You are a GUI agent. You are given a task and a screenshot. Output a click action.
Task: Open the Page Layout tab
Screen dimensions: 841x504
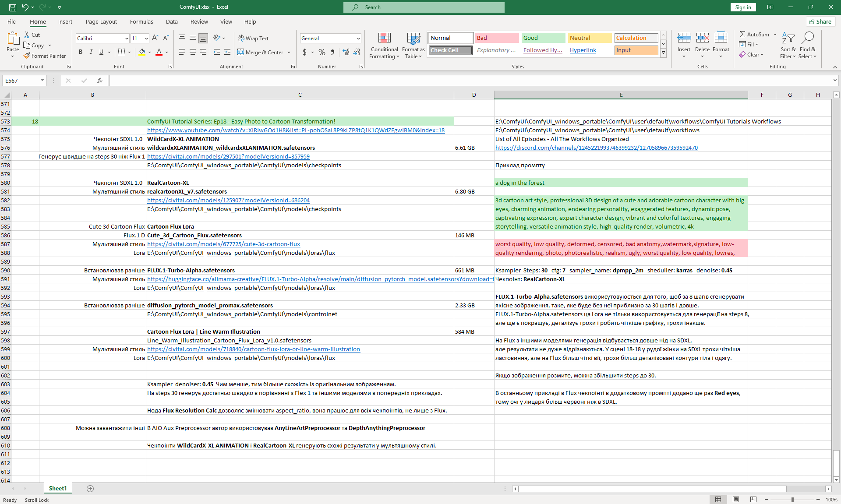101,21
